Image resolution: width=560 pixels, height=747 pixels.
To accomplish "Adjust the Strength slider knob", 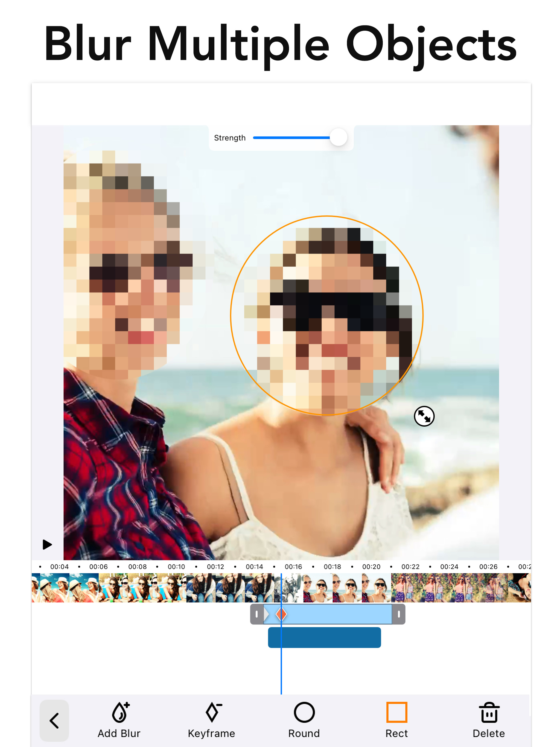I will [x=338, y=138].
